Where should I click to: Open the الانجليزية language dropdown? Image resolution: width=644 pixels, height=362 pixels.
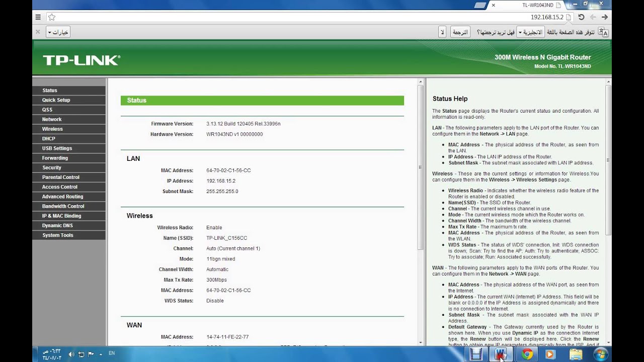pos(530,32)
